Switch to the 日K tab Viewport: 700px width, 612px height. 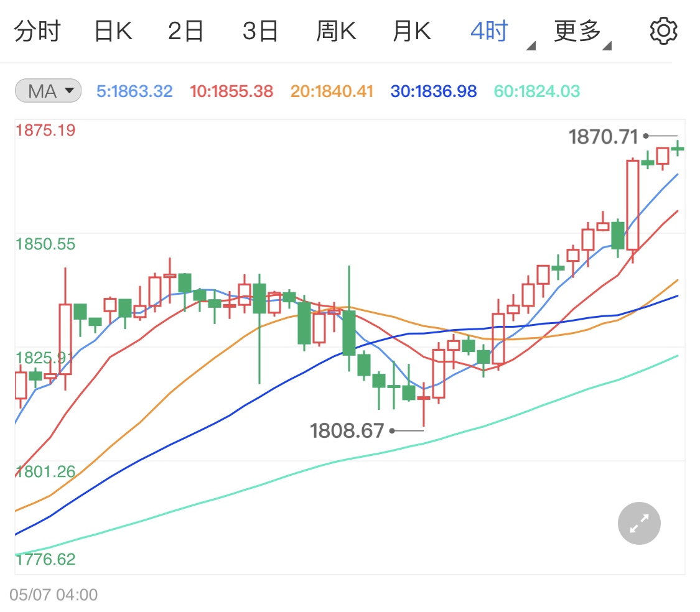click(x=113, y=31)
